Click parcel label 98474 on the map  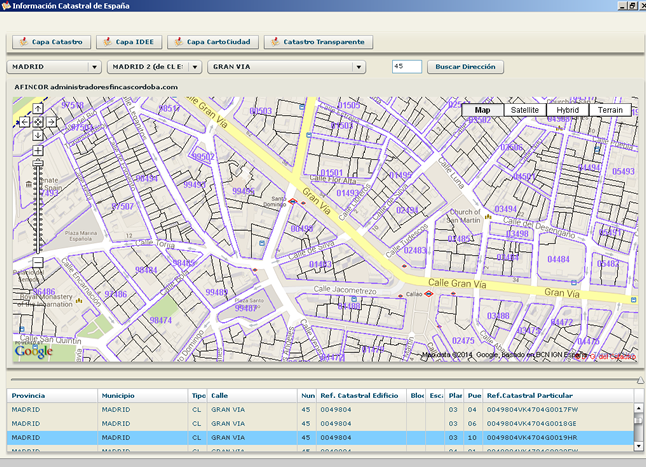coord(161,320)
